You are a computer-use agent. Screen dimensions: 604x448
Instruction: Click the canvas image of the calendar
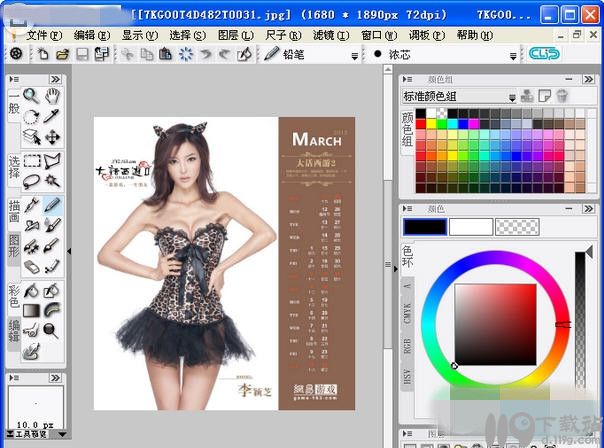point(225,263)
